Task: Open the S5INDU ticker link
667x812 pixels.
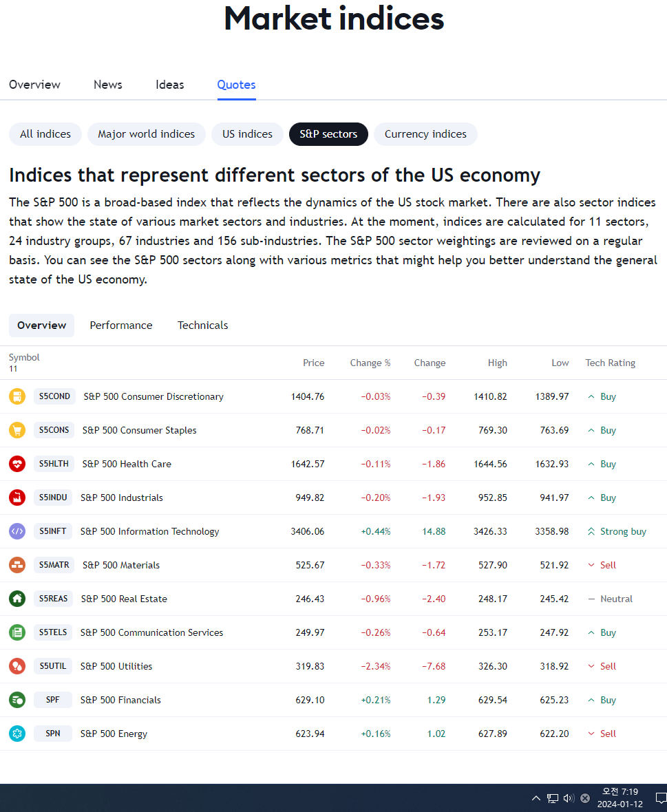Action: (x=53, y=498)
